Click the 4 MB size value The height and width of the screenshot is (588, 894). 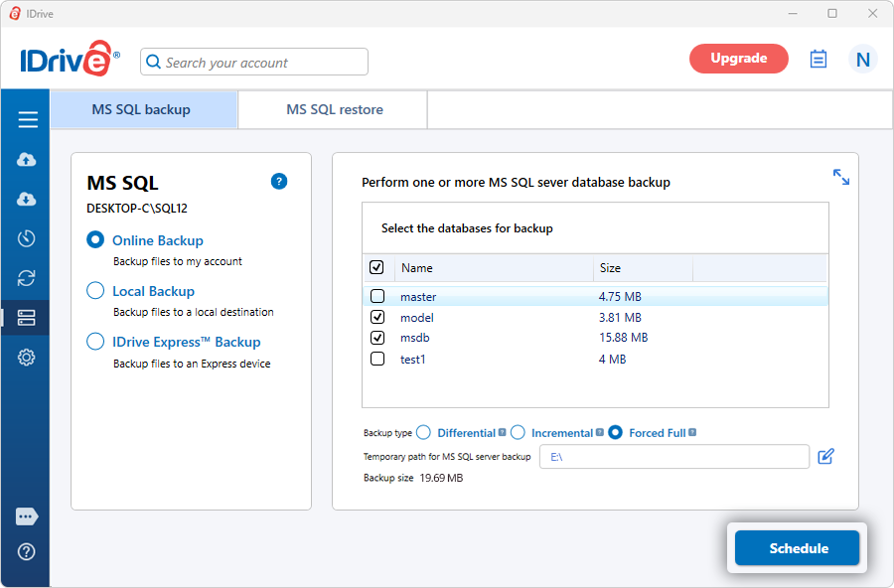pyautogui.click(x=612, y=360)
